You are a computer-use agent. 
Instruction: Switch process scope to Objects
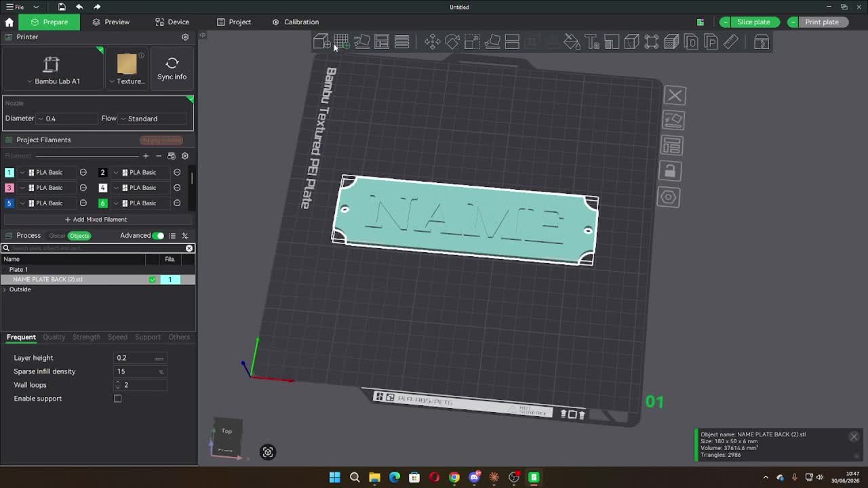coord(79,236)
